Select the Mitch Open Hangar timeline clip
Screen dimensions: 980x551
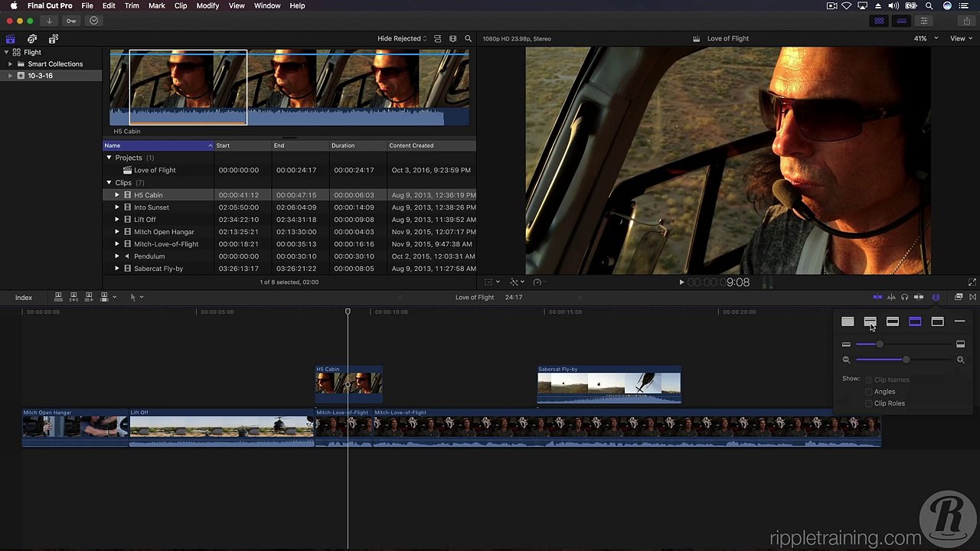pyautogui.click(x=75, y=428)
